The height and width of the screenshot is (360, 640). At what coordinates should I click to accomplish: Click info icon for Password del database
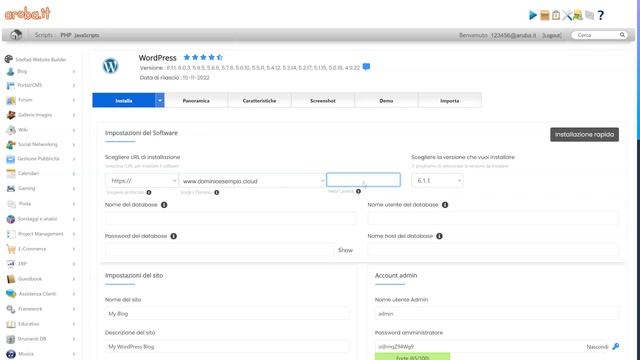point(173,236)
